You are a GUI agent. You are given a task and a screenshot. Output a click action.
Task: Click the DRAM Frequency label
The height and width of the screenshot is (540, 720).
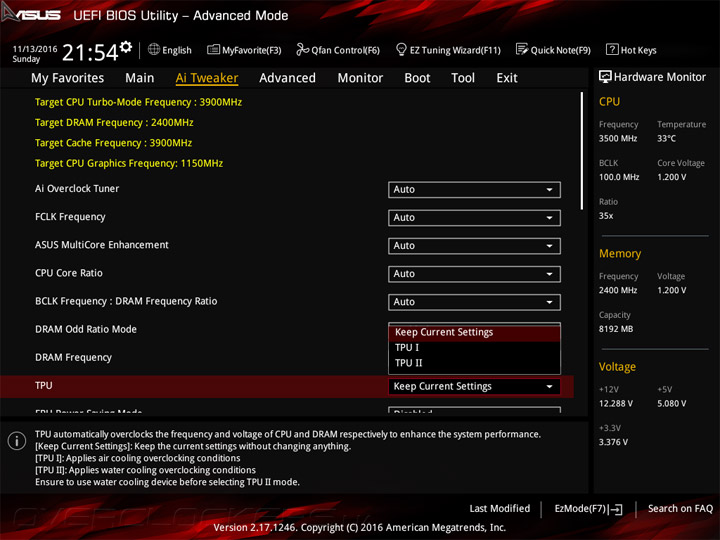coord(73,358)
